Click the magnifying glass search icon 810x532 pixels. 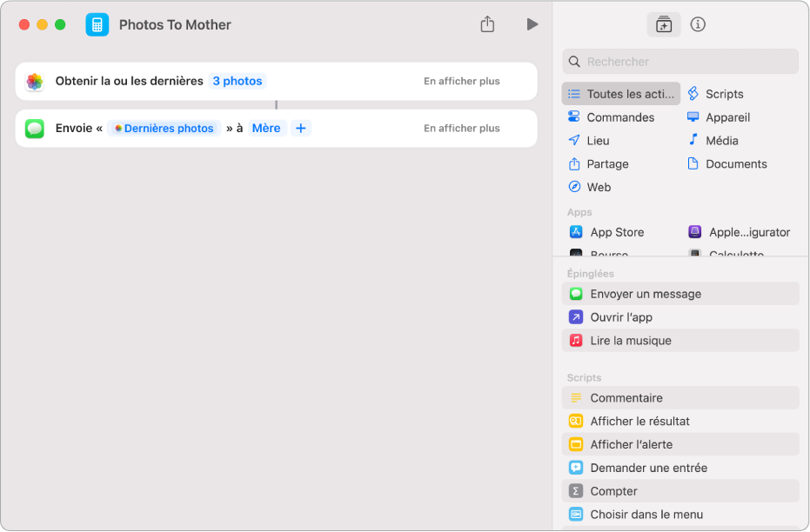click(x=574, y=62)
